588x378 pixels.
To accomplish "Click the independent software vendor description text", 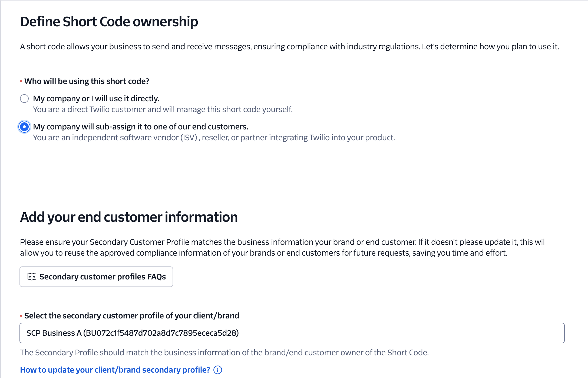I will tap(214, 138).
